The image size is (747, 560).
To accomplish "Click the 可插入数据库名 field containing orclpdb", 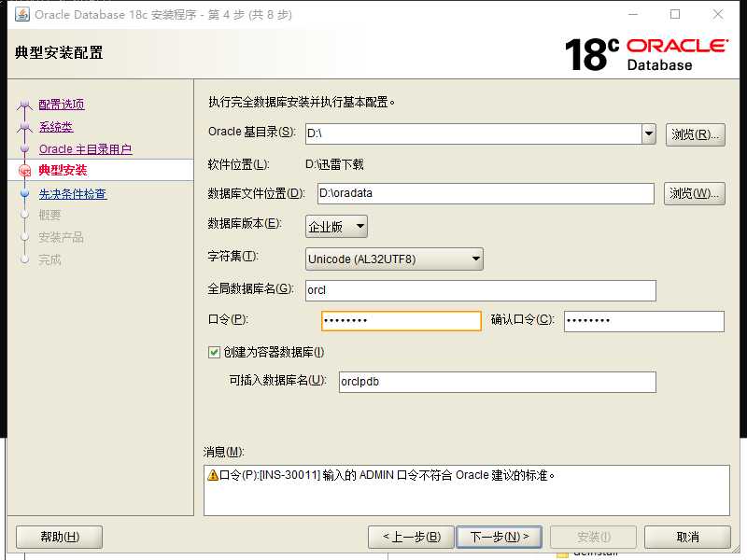I will pos(498,382).
